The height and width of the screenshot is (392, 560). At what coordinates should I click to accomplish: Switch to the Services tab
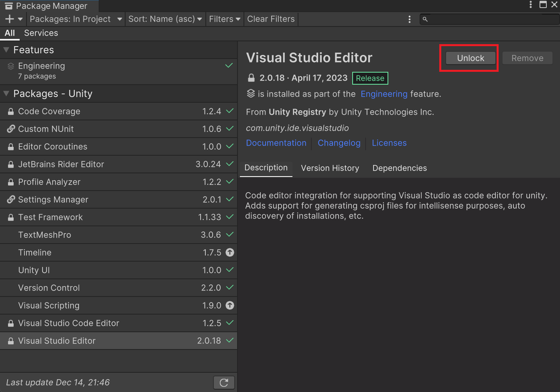pos(41,33)
